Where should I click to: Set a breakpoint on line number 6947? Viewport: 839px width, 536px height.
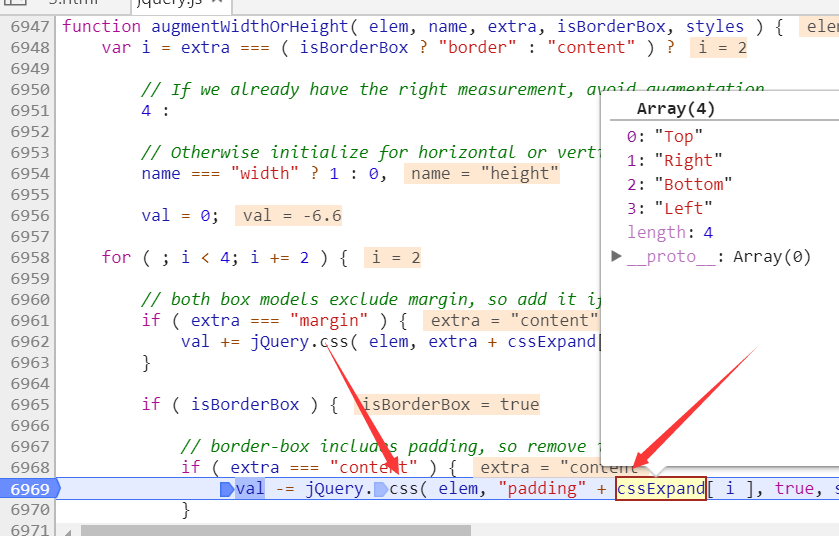click(30, 26)
